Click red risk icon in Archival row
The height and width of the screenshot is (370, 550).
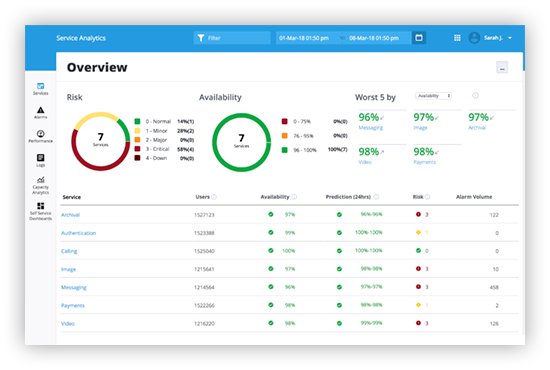click(418, 214)
